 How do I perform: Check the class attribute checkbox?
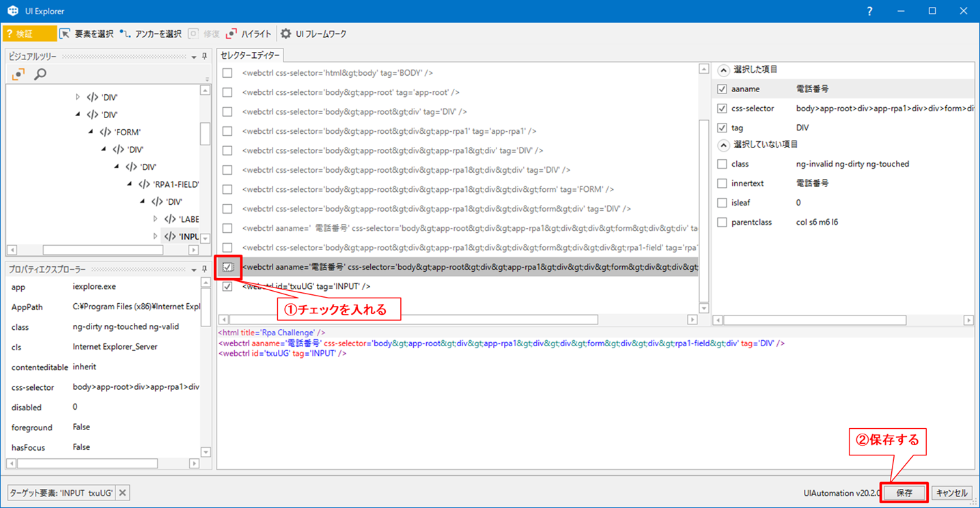click(722, 164)
